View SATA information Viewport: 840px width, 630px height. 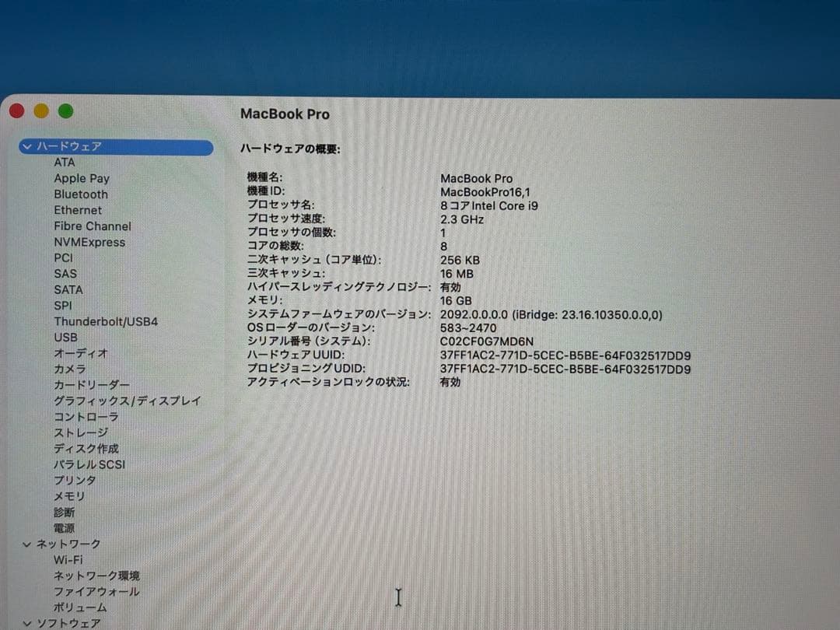click(x=68, y=289)
